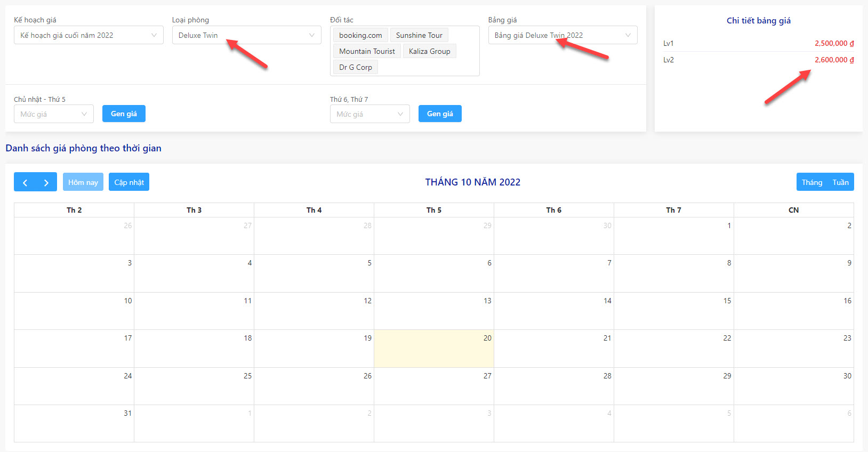Open Mức giá dropdown for Thứ 6, Thứ 7
This screenshot has width=868, height=452.
click(369, 114)
